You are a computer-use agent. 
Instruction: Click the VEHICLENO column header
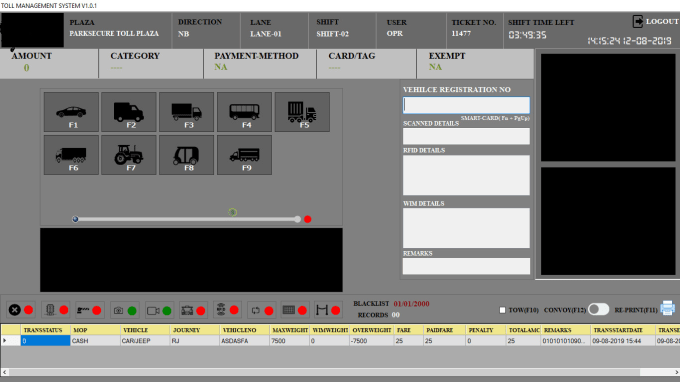click(245, 330)
